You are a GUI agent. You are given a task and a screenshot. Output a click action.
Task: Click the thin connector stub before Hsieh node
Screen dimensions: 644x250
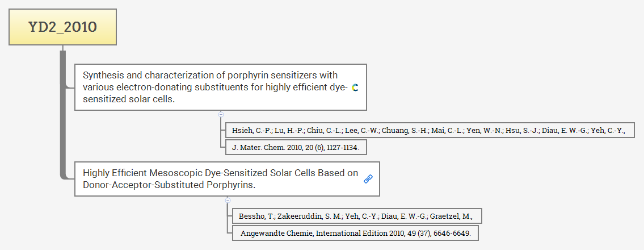point(222,131)
